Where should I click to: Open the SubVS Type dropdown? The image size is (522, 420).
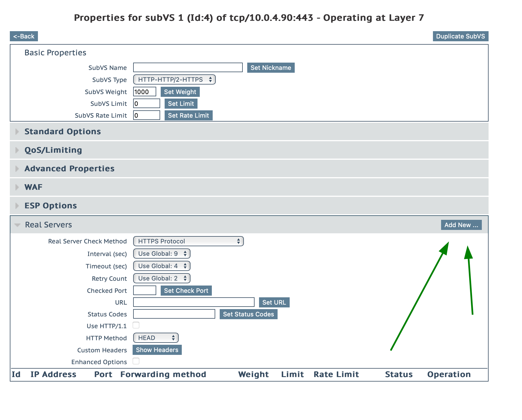tap(174, 80)
